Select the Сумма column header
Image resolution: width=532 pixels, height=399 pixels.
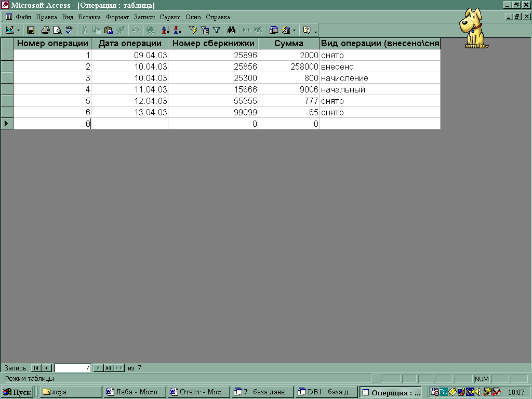pos(288,44)
